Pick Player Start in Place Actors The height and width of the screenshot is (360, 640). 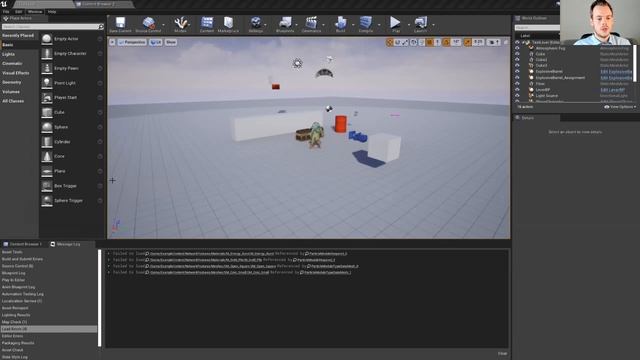point(72,98)
